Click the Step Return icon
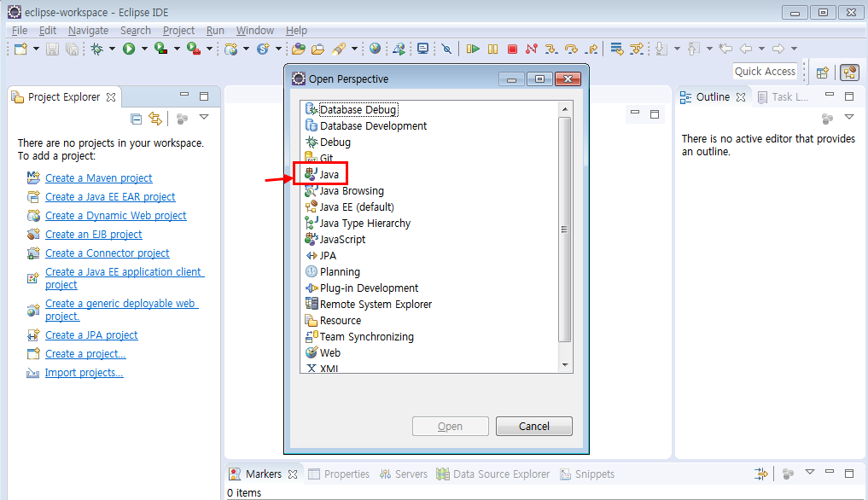The height and width of the screenshot is (500, 868). click(x=591, y=49)
